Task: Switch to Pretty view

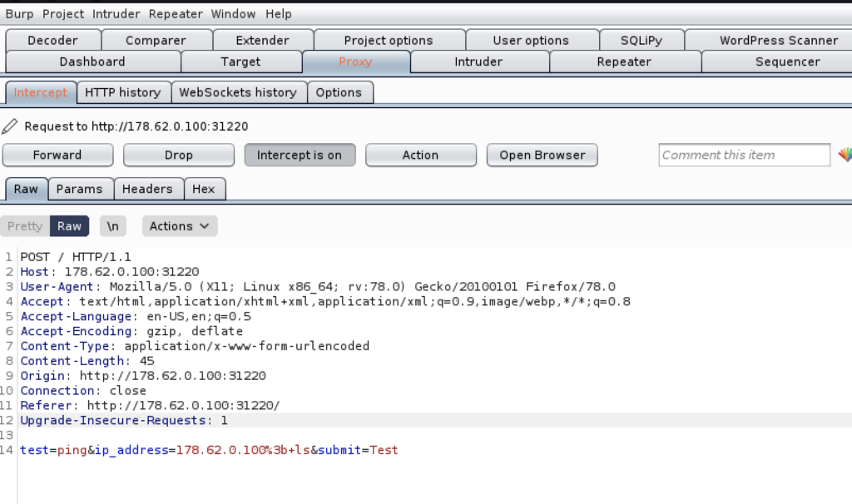Action: (25, 226)
